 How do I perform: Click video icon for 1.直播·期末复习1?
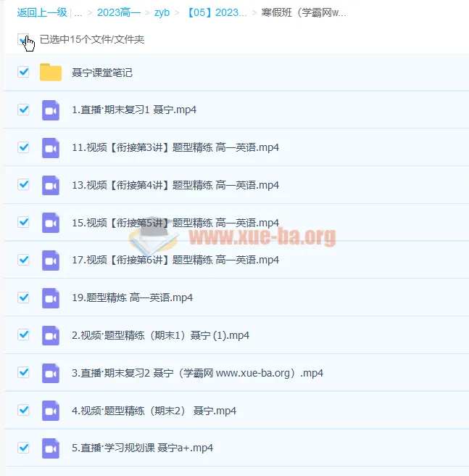[x=51, y=110]
